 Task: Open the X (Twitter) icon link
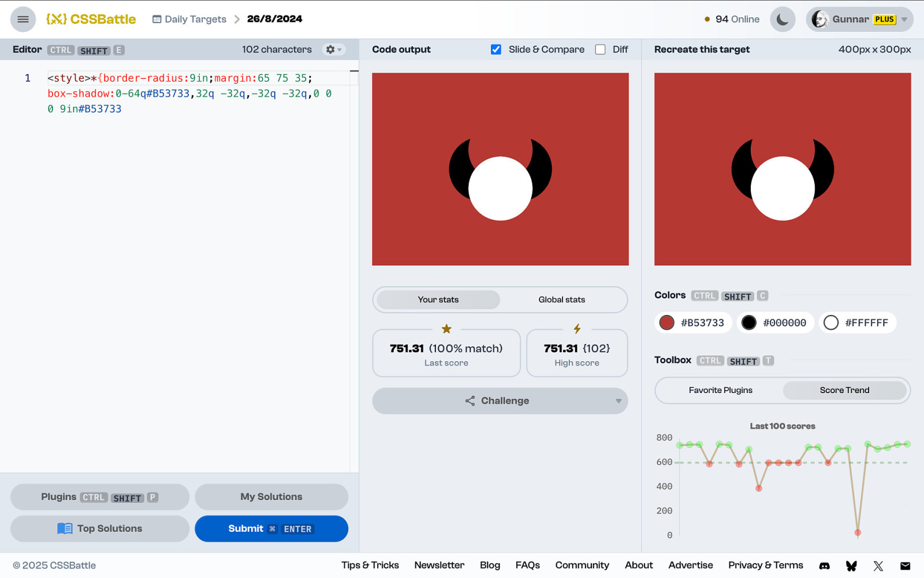(x=878, y=566)
